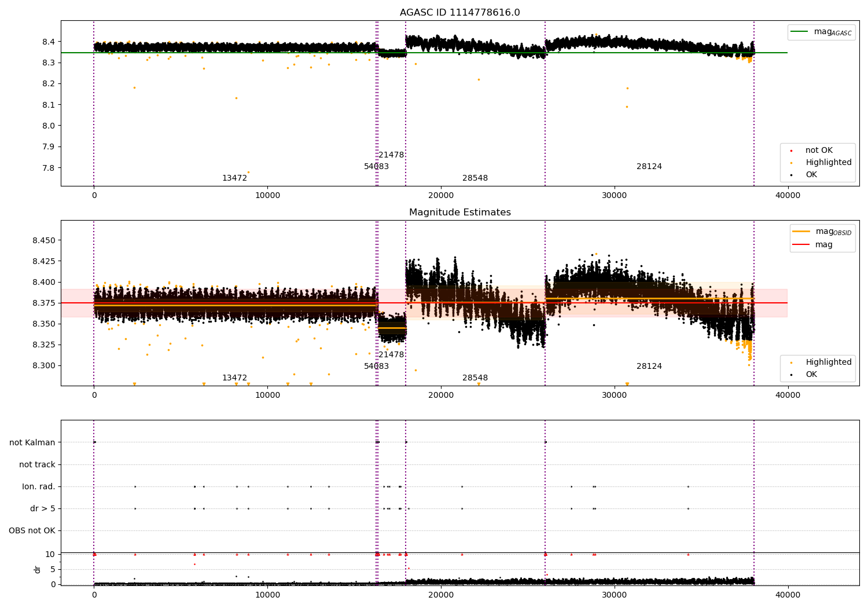The image size is (868, 608).
Task: Click obsid label 21478 in the AGASC ID plot
Action: [x=391, y=155]
